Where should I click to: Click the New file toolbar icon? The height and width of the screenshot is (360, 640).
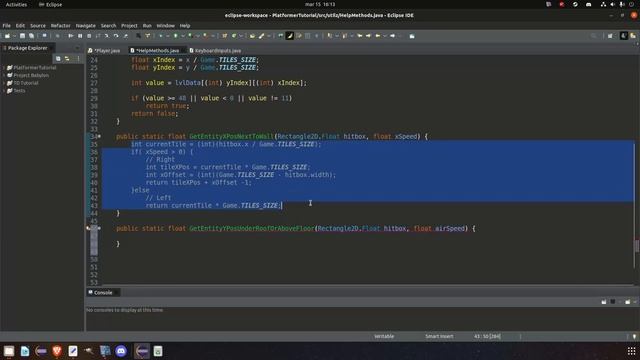7,36
